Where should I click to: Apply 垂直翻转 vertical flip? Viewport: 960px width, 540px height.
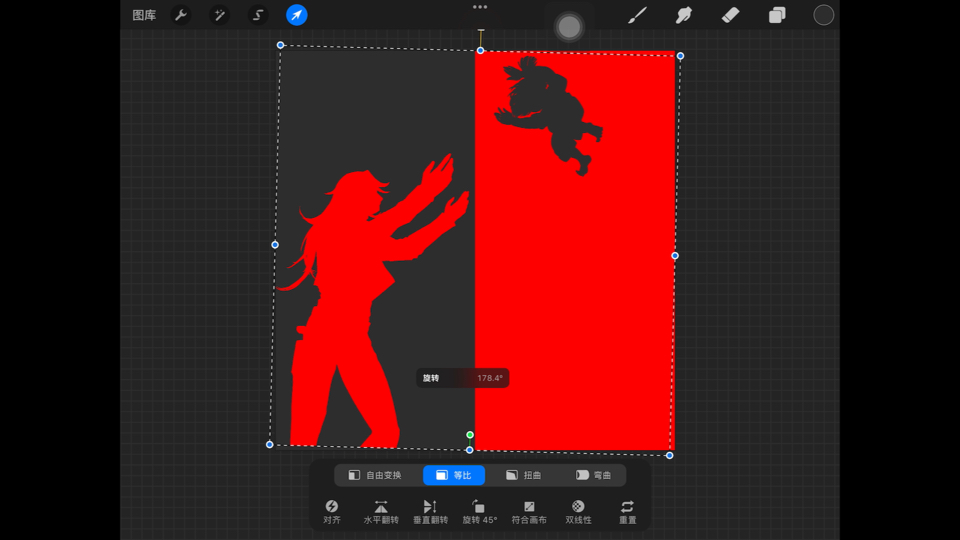[x=430, y=512]
